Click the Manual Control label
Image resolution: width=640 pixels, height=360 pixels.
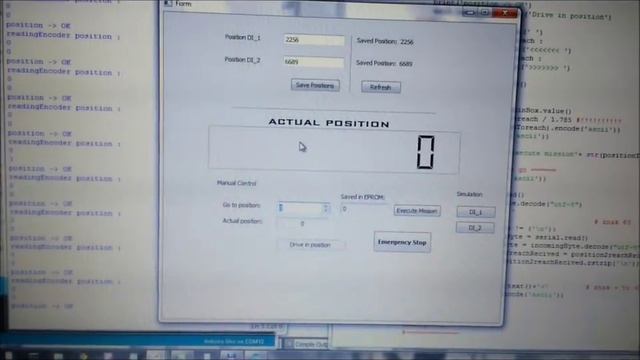[x=236, y=183]
